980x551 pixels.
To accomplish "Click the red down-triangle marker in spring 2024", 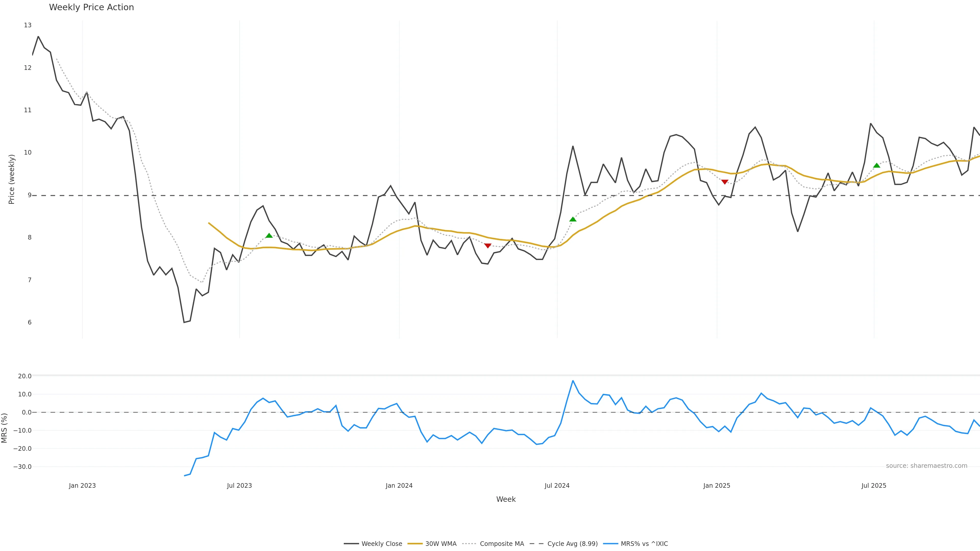I will click(488, 246).
